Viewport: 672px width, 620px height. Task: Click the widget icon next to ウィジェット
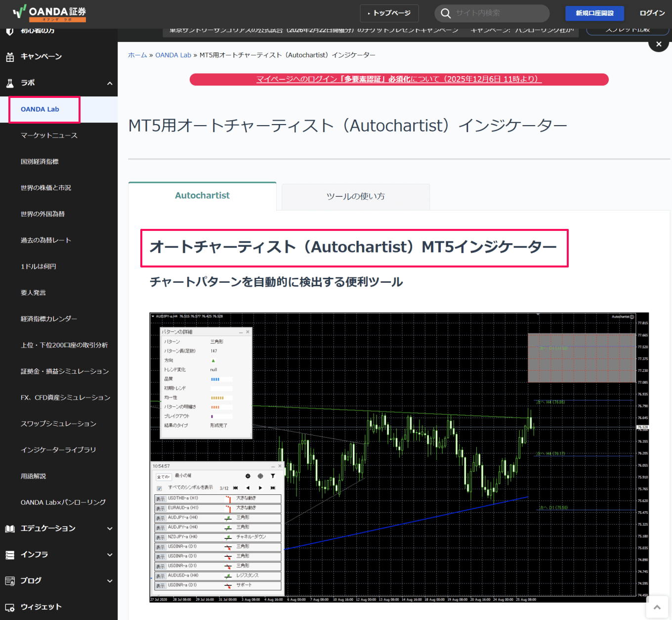tap(10, 607)
